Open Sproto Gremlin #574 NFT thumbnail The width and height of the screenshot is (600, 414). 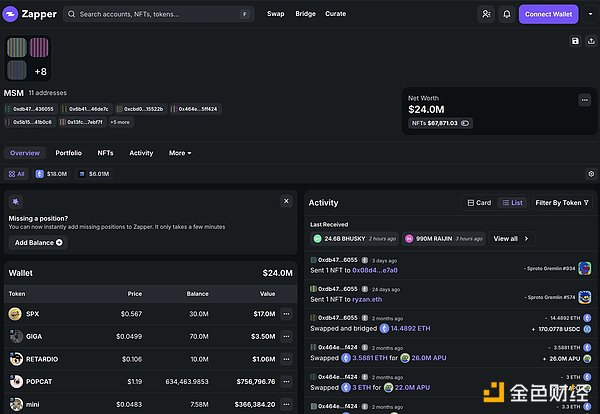[x=585, y=297]
